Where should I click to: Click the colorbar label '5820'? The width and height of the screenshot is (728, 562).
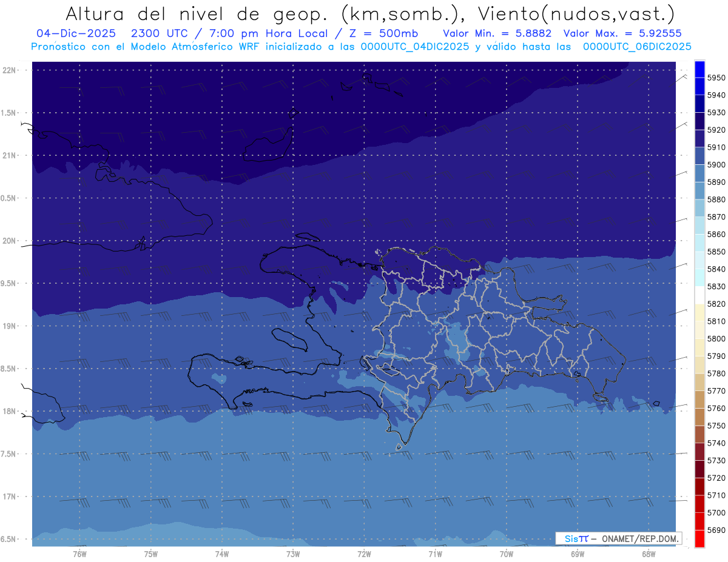click(x=716, y=304)
